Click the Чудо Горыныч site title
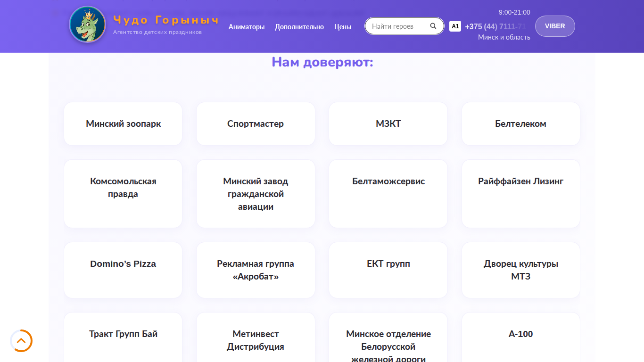 [166, 20]
